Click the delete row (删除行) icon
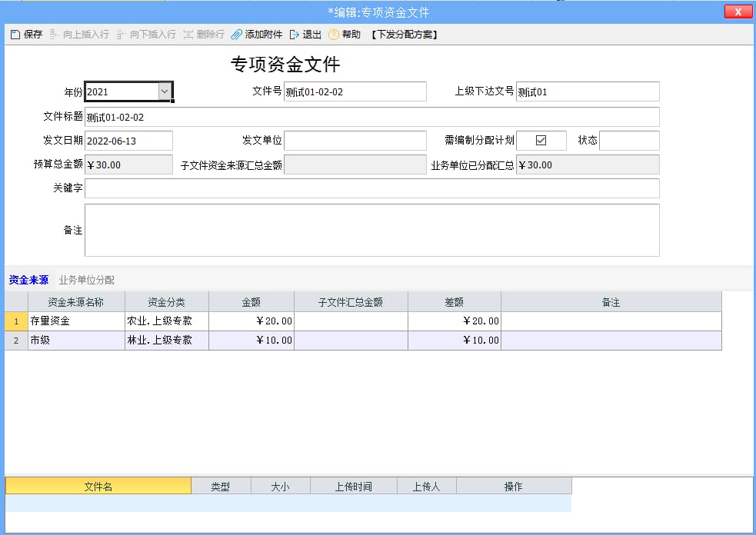Viewport: 756px width, 535px height. 188,35
